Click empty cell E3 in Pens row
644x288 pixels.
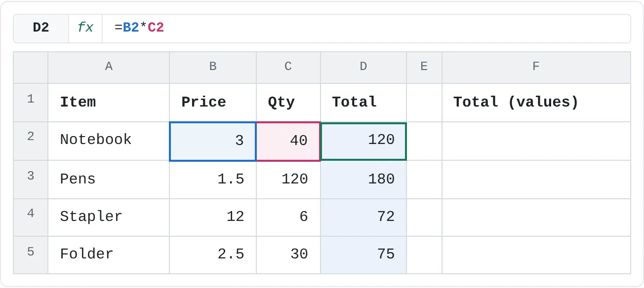point(424,180)
